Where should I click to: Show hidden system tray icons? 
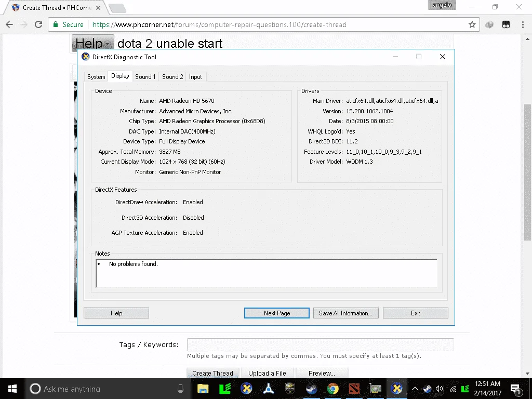point(415,389)
